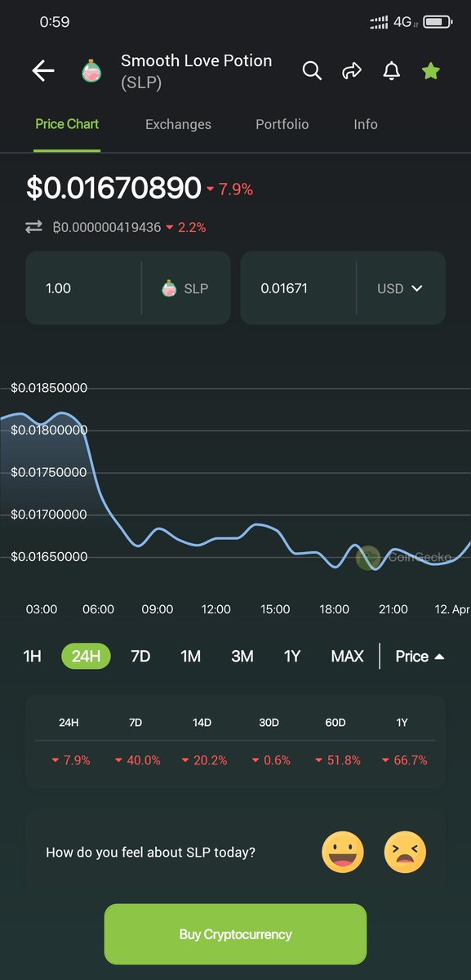Select the 7D time range

pos(140,656)
